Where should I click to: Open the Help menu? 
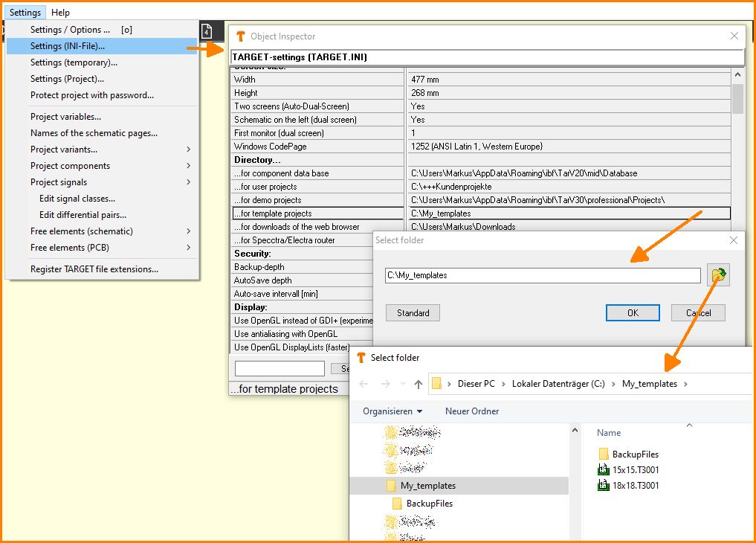pyautogui.click(x=60, y=12)
